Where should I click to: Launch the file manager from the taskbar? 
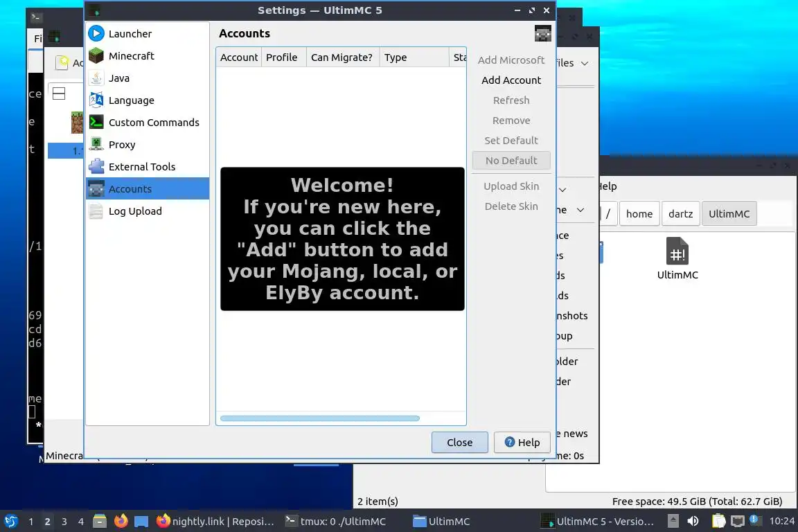point(100,522)
